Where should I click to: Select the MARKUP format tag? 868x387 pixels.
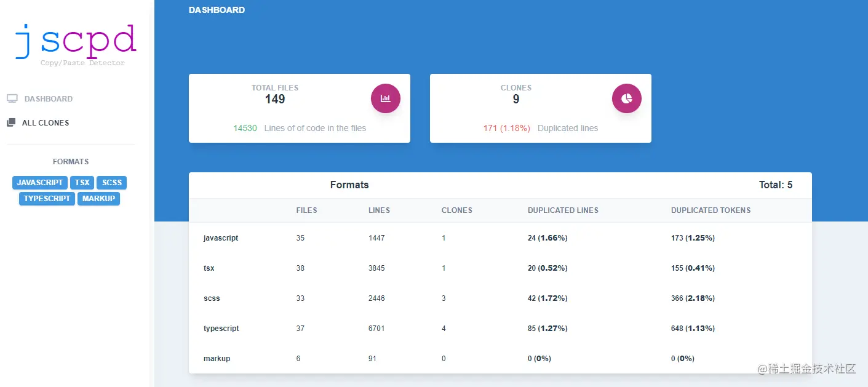point(98,199)
